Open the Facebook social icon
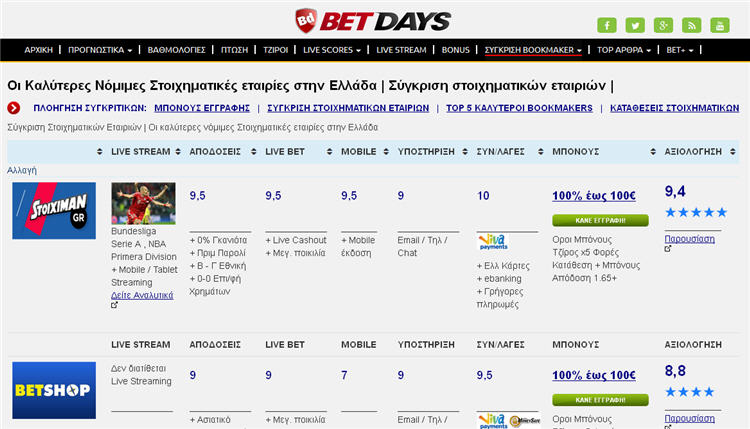Viewport: 750px width, 429px height. [607, 25]
